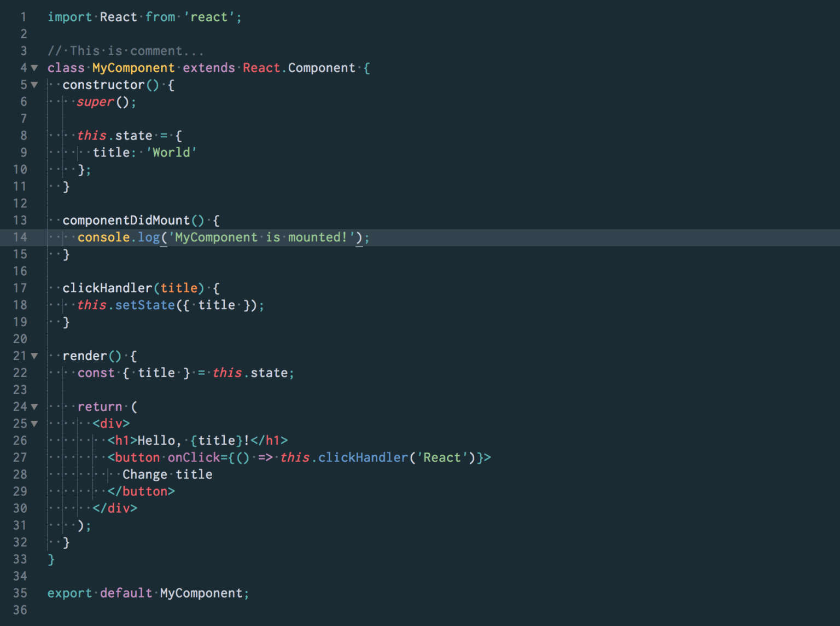840x626 pixels.
Task: Collapse the render method fold arrow
Action: tap(34, 356)
